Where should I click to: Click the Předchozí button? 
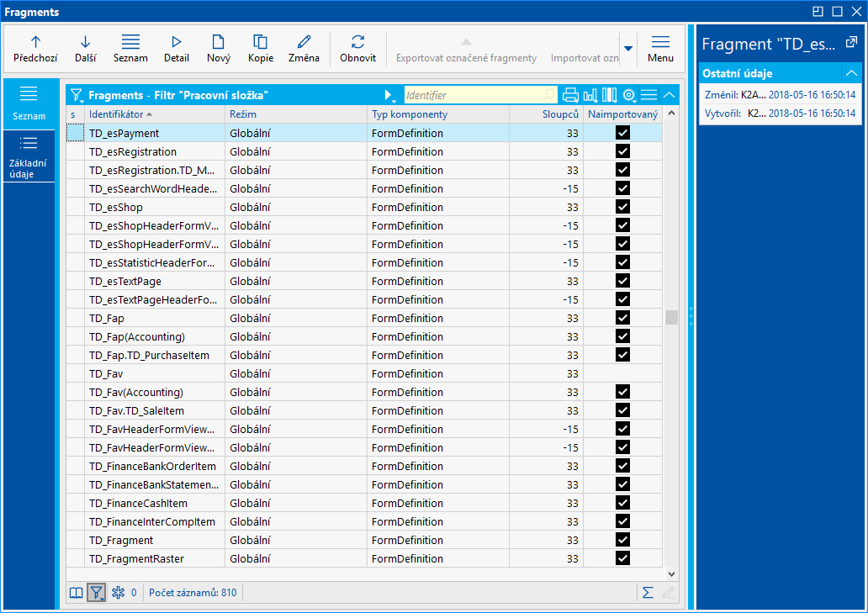pos(35,48)
